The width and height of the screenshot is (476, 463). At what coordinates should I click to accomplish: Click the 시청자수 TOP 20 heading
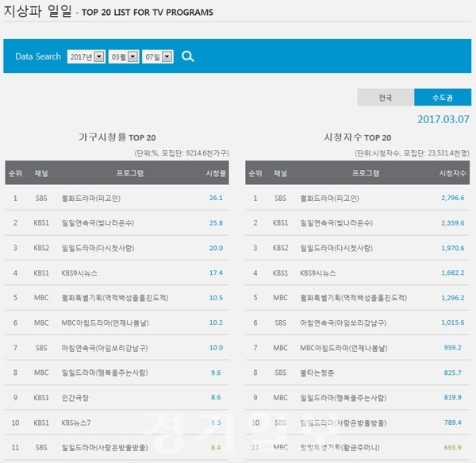click(x=357, y=137)
